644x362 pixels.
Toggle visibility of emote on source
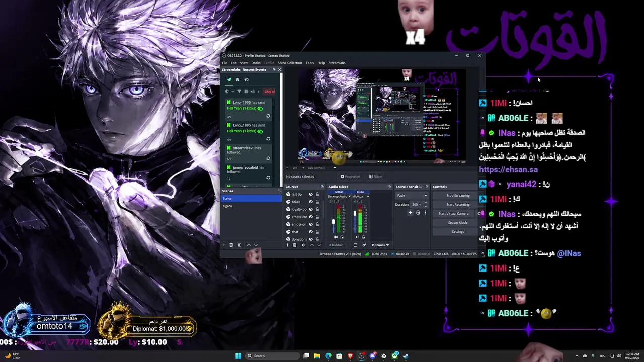pos(311,224)
